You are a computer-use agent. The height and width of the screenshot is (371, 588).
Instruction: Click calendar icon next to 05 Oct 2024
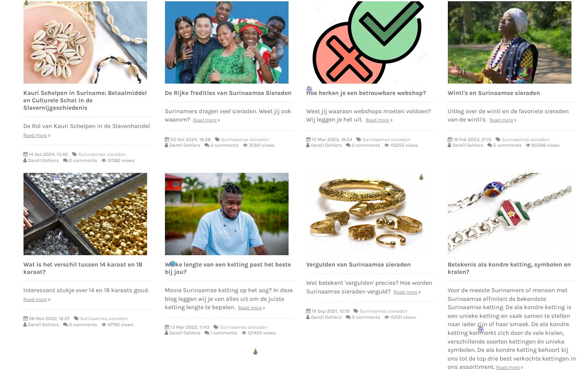pyautogui.click(x=167, y=140)
